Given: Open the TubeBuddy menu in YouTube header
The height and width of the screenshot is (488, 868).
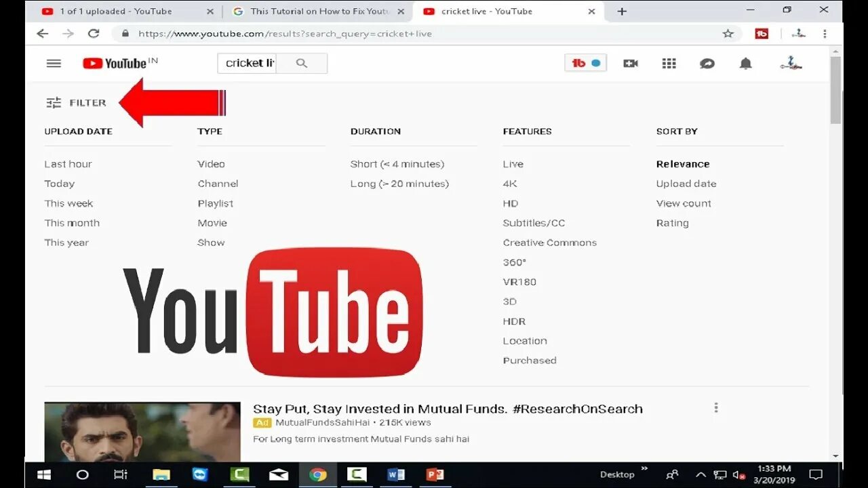Looking at the screenshot, I should tap(585, 63).
